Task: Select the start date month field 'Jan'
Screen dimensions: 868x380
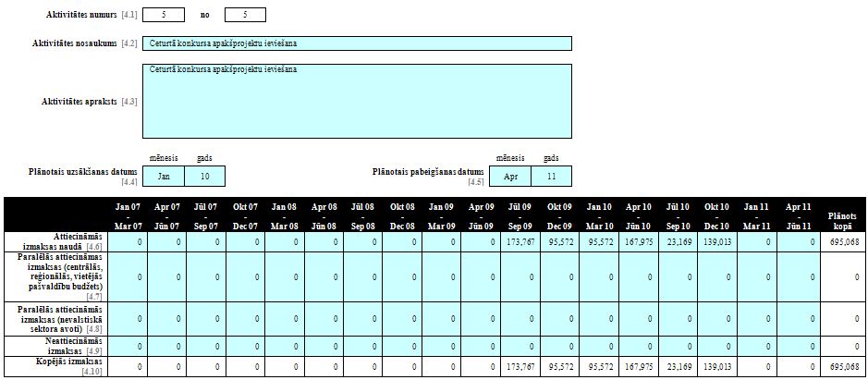Action: tap(165, 176)
